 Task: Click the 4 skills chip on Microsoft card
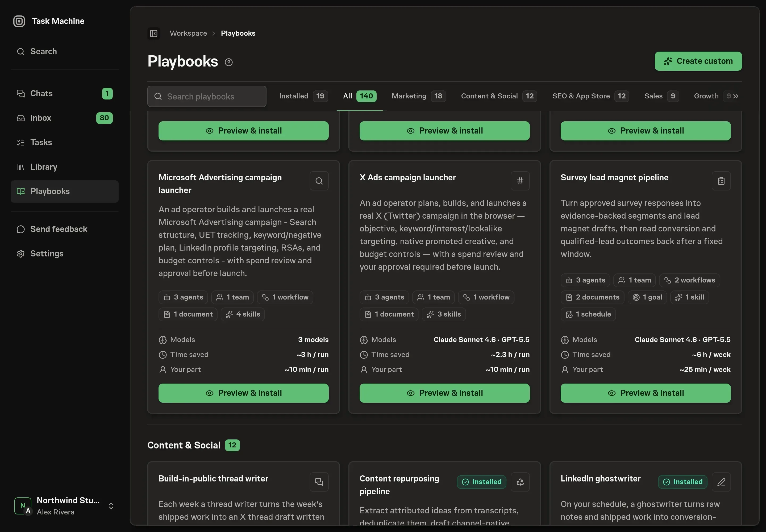point(243,314)
